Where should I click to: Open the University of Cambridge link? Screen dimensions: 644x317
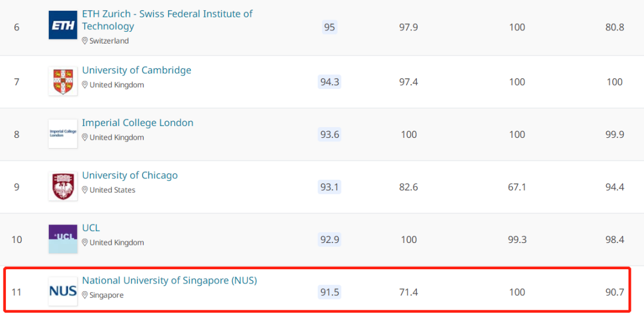coord(137,70)
